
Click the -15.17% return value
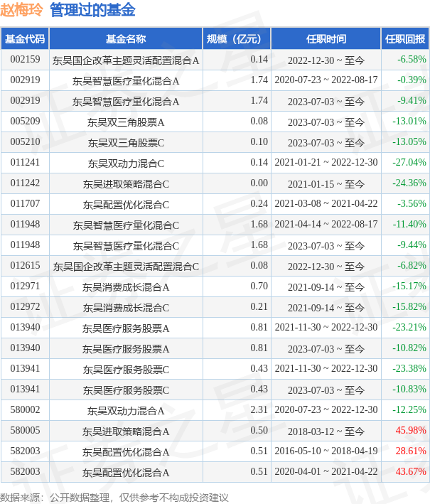coord(409,286)
